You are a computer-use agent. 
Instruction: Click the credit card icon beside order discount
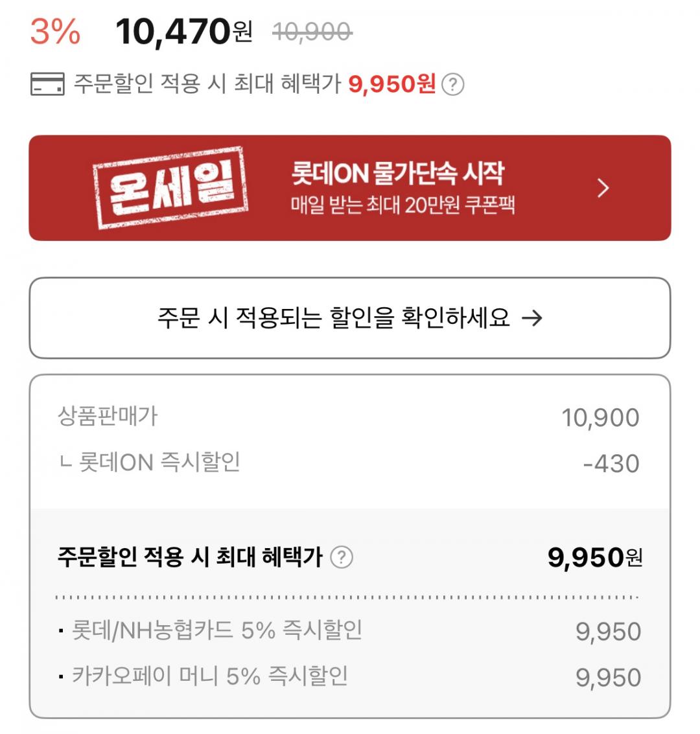coord(47,84)
